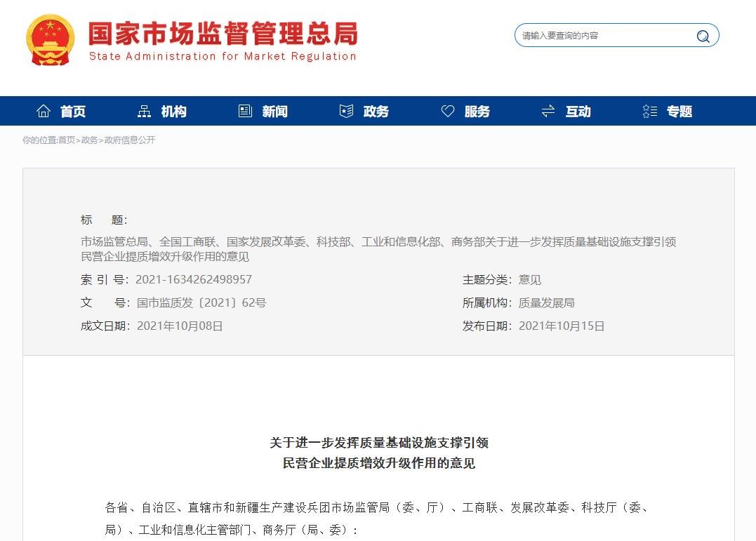Viewport: 756px width, 541px height.
Task: Select the house icon beside 首页
Action: [x=43, y=110]
